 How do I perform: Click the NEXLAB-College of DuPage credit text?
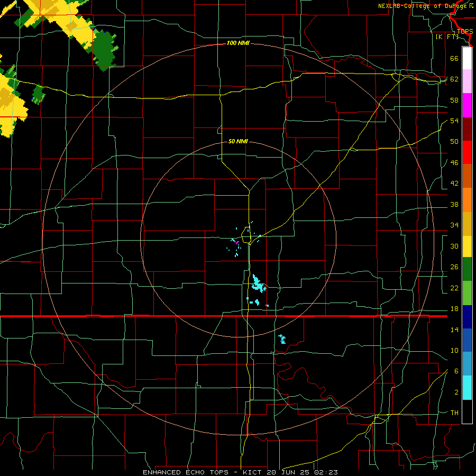tap(425, 6)
